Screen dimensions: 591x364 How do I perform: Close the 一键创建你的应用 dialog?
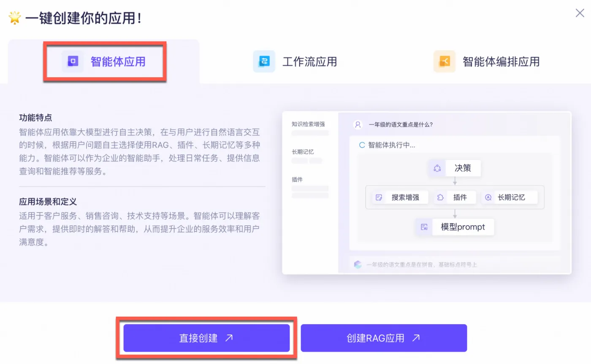[580, 13]
